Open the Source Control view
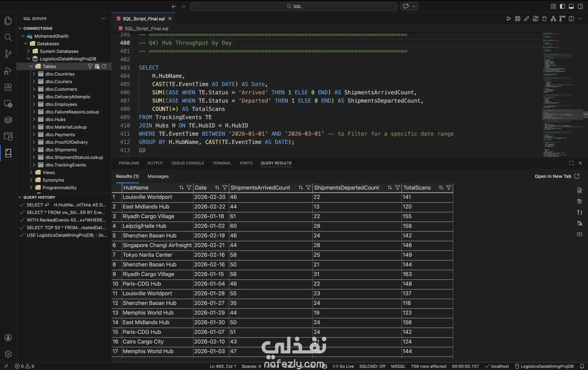588x370 pixels. (x=8, y=54)
